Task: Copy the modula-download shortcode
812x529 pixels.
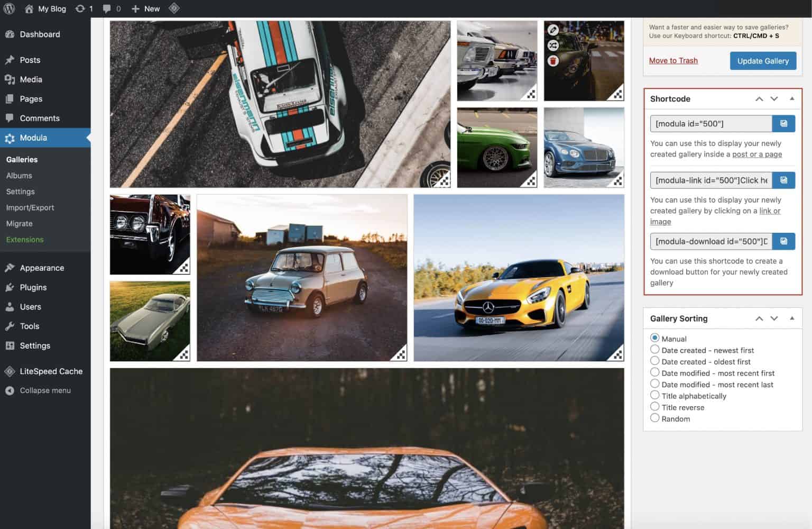Action: 784,241
